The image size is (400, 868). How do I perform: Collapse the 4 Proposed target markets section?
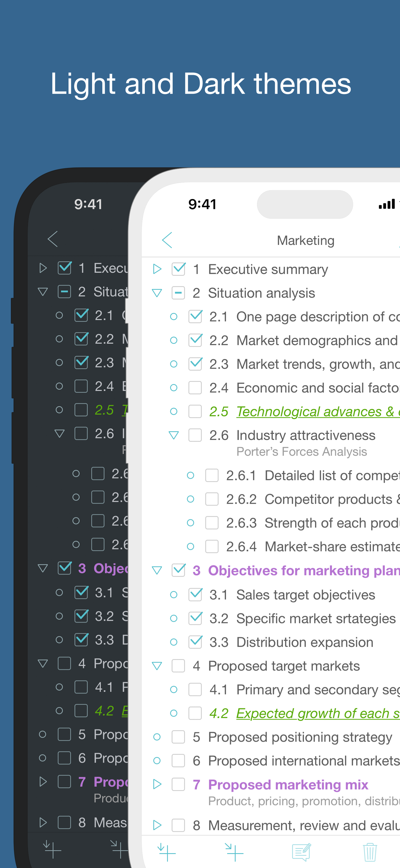click(157, 666)
